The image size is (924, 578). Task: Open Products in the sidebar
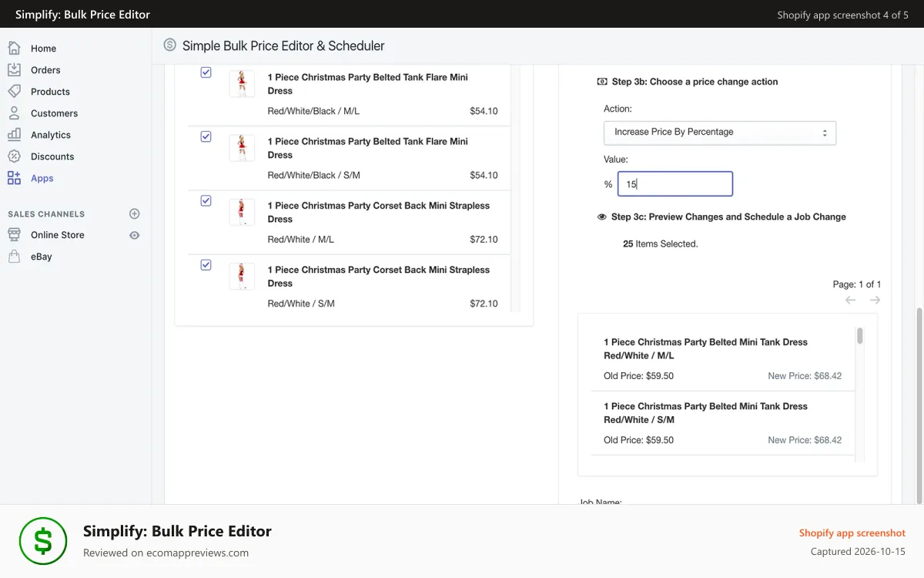coord(50,92)
